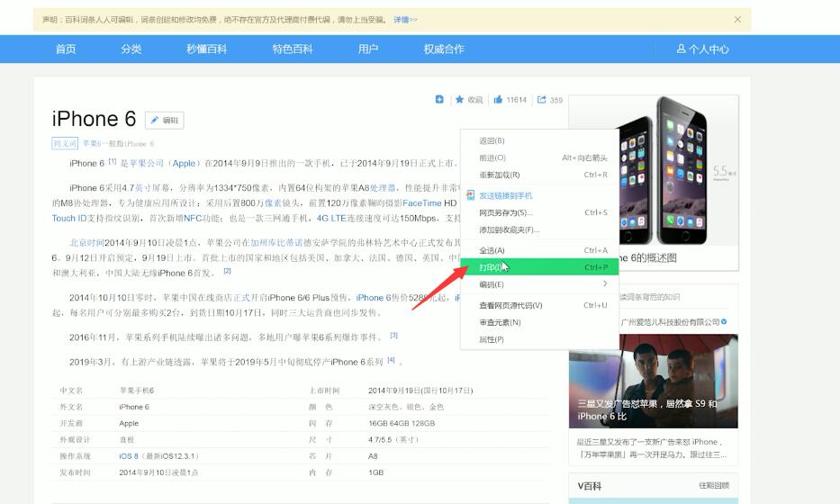Select 重新加载(R) in the context menu

539,175
